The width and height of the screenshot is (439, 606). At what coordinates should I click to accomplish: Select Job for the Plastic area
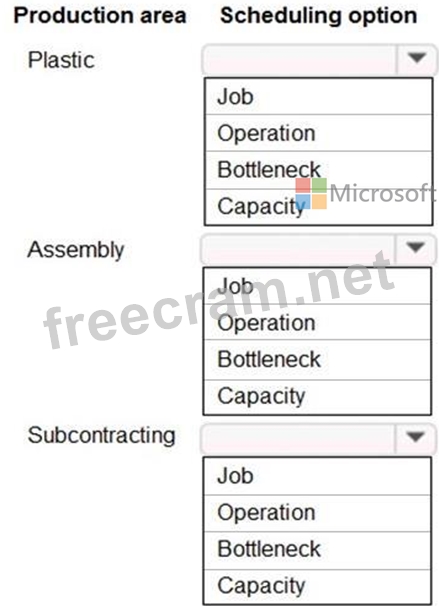[318, 97]
